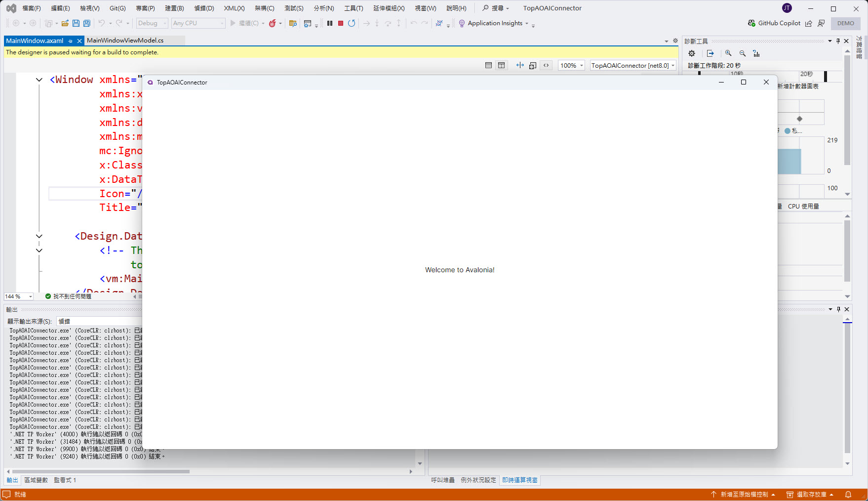Viewport: 868px width, 501px height.
Task: Click the diagnostic tools chart help icon
Action: (756, 53)
